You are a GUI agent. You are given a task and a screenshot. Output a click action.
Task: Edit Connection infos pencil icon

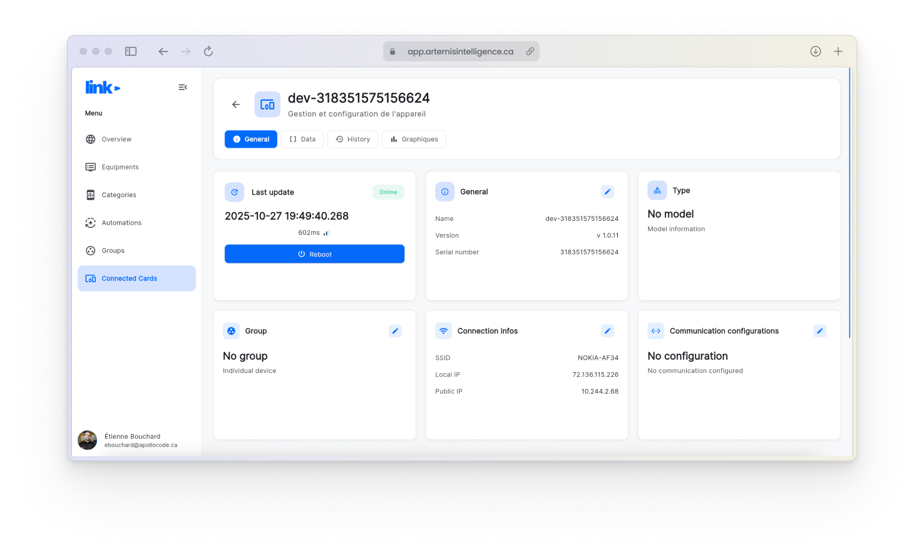607,331
